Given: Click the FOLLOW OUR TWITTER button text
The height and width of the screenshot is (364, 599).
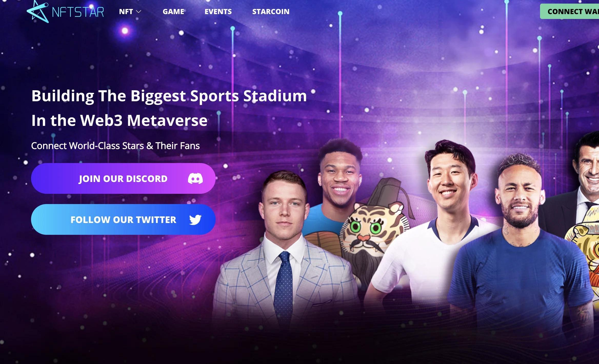Looking at the screenshot, I should click(123, 220).
